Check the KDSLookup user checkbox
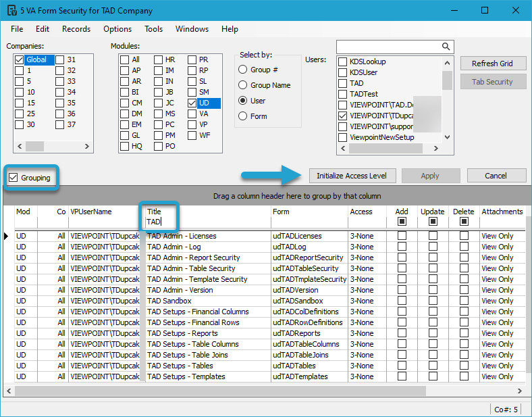The width and height of the screenshot is (532, 417). (343, 62)
